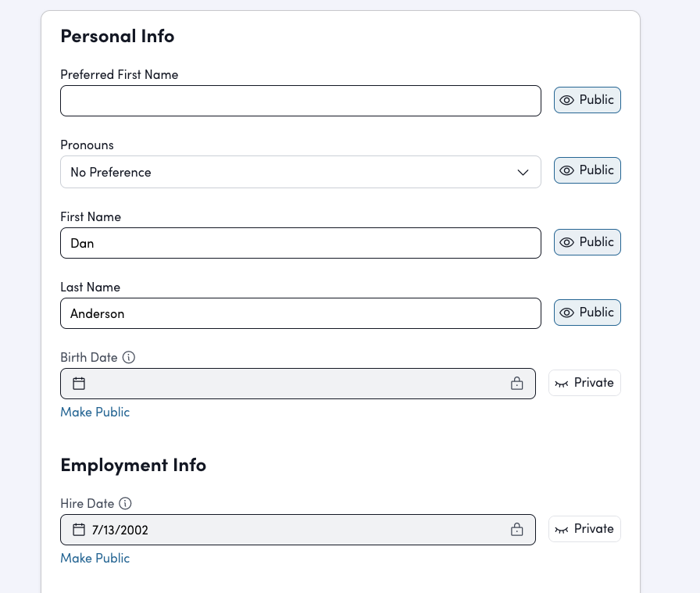This screenshot has width=700, height=593.
Task: Toggle First Name Public visibility button
Action: pyautogui.click(x=587, y=242)
